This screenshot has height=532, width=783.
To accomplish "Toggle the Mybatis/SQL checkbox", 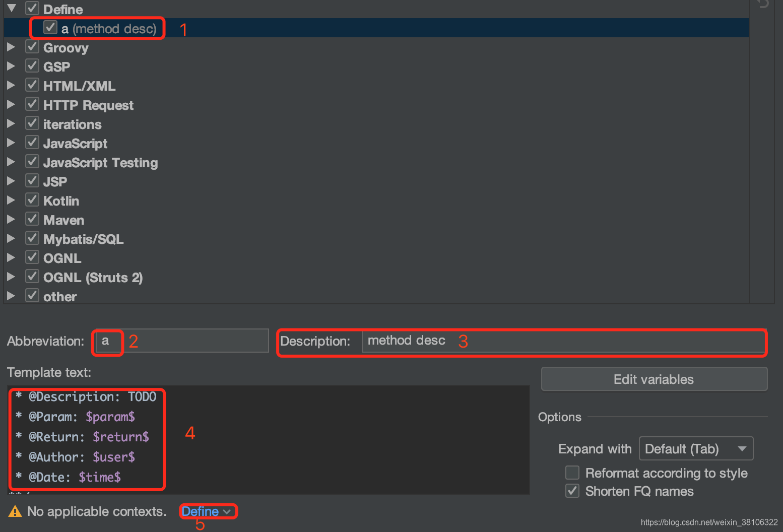I will [x=32, y=238].
